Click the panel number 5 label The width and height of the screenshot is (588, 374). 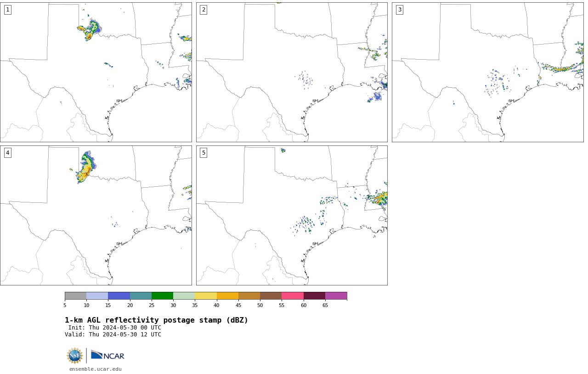pos(204,153)
